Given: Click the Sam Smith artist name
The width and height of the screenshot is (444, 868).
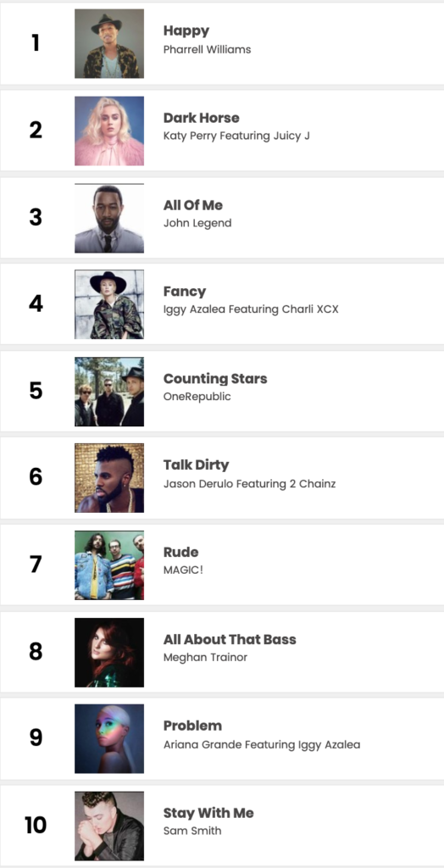Looking at the screenshot, I should pos(192,831).
